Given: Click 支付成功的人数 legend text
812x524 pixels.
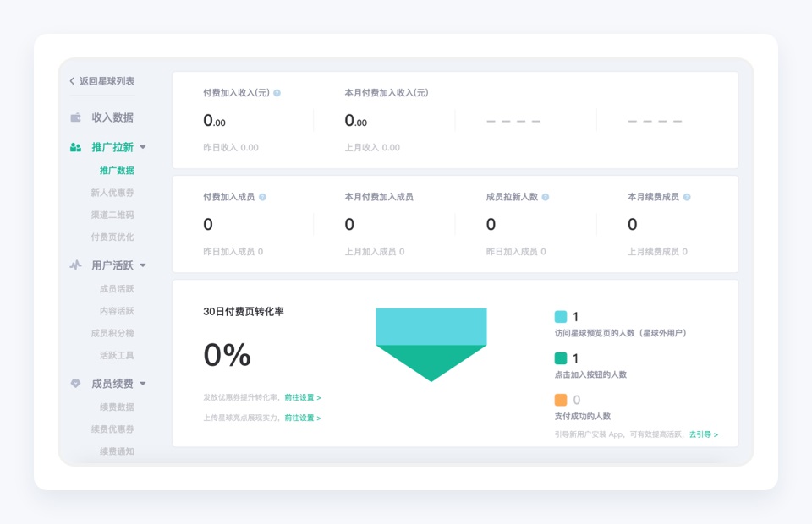Looking at the screenshot, I should pos(583,416).
